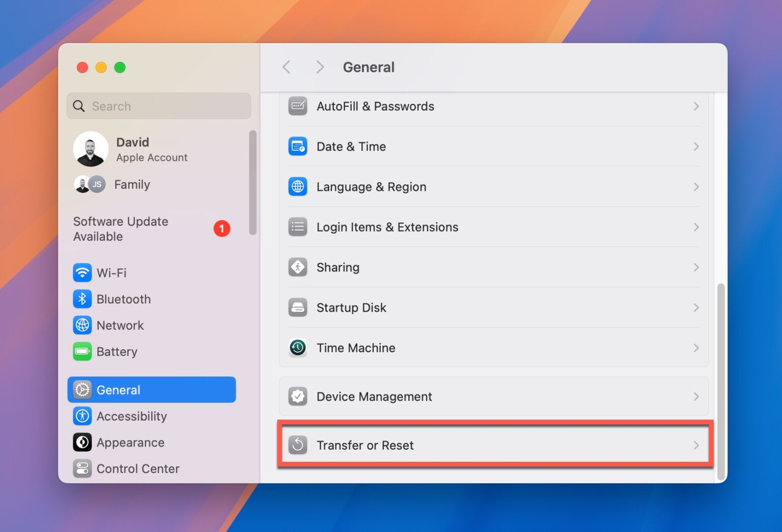This screenshot has height=532, width=782.
Task: Click the Startup Disk icon
Action: (x=298, y=307)
